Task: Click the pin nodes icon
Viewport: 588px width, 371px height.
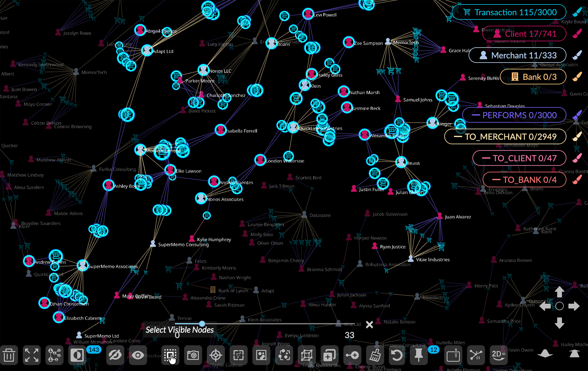Action: pos(419,355)
